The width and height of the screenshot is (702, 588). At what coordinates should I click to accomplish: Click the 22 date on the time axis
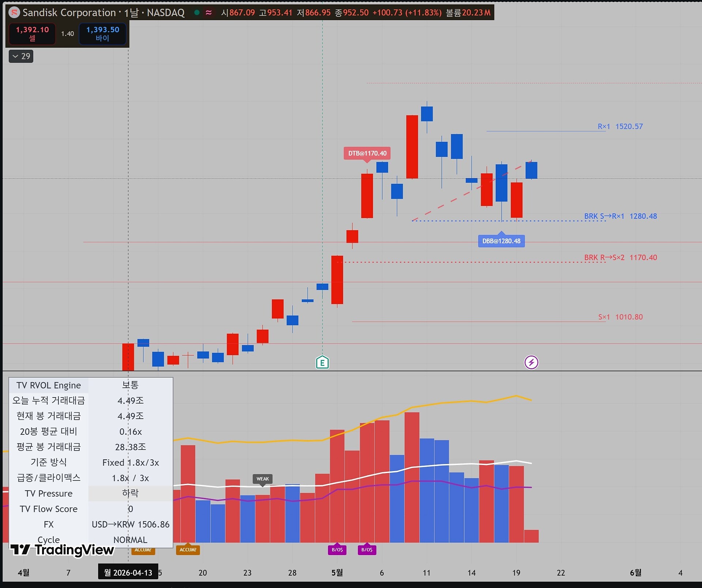coord(561,573)
